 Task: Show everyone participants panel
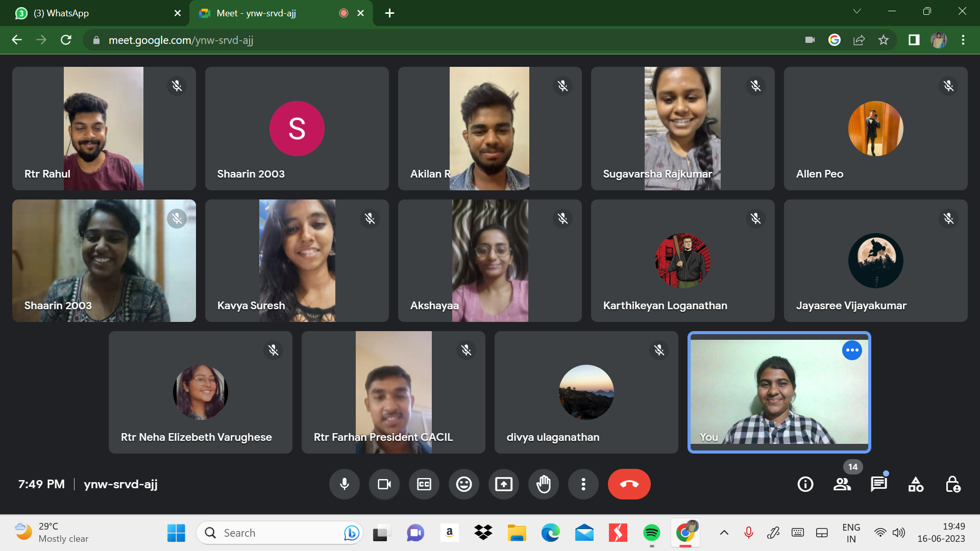tap(842, 484)
